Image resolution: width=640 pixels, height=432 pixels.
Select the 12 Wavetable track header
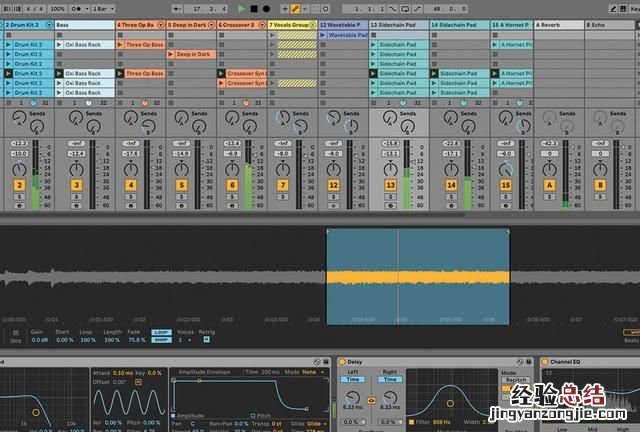pos(342,23)
